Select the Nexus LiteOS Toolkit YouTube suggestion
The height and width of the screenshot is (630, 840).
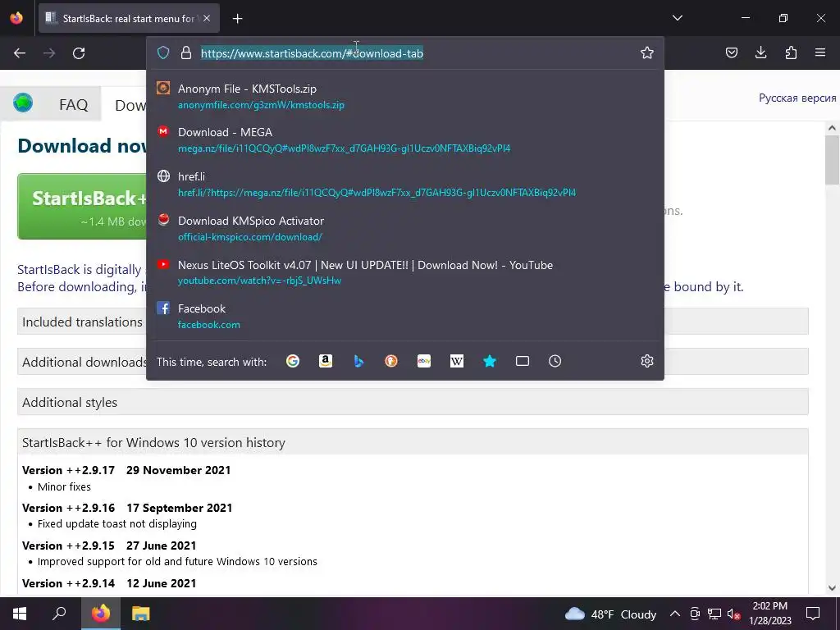(405, 272)
